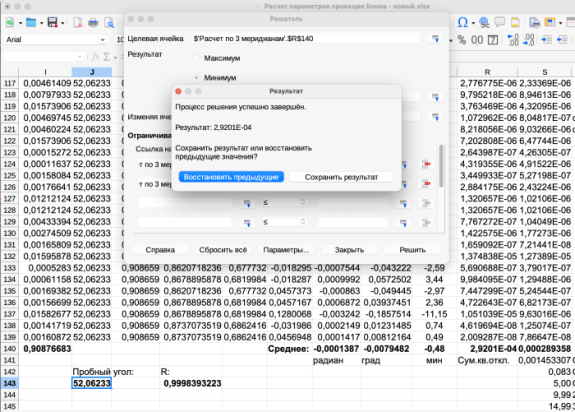Click the Сбросить всё button

tap(223, 250)
